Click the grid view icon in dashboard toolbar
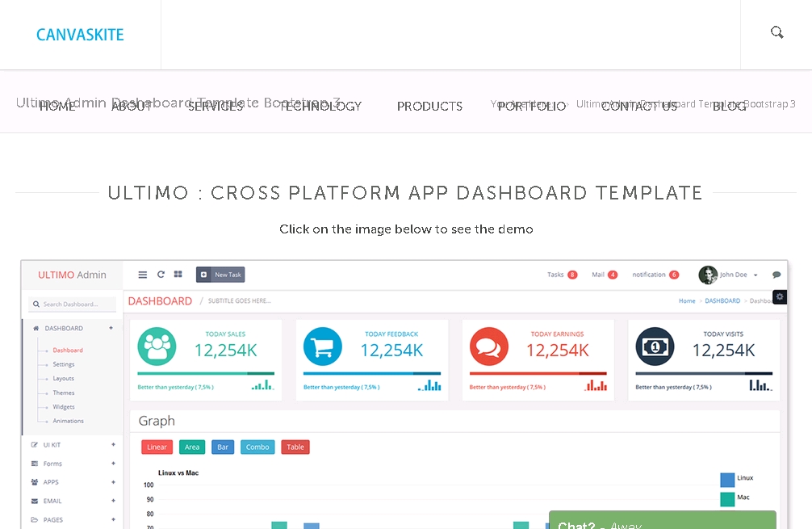 tap(178, 275)
